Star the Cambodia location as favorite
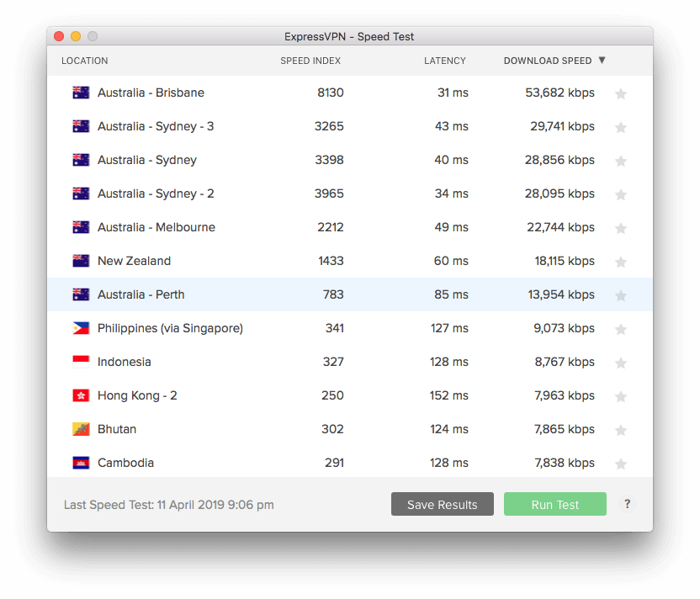Image resolution: width=700 pixels, height=599 pixels. pos(621,464)
